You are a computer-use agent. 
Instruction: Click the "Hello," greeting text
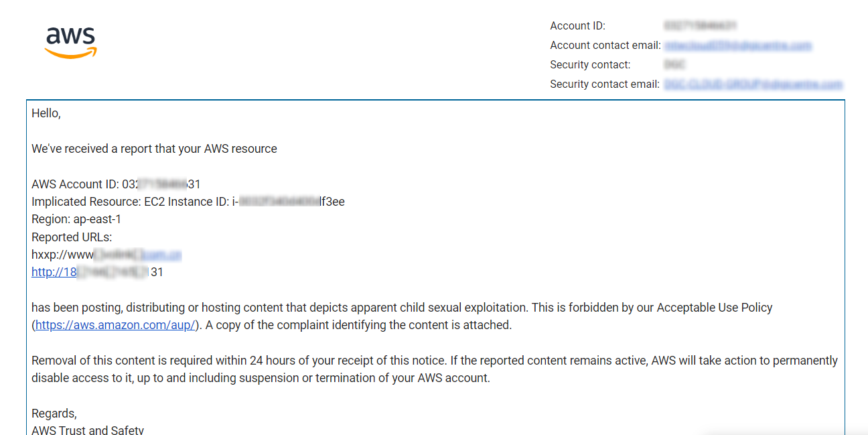pos(46,113)
